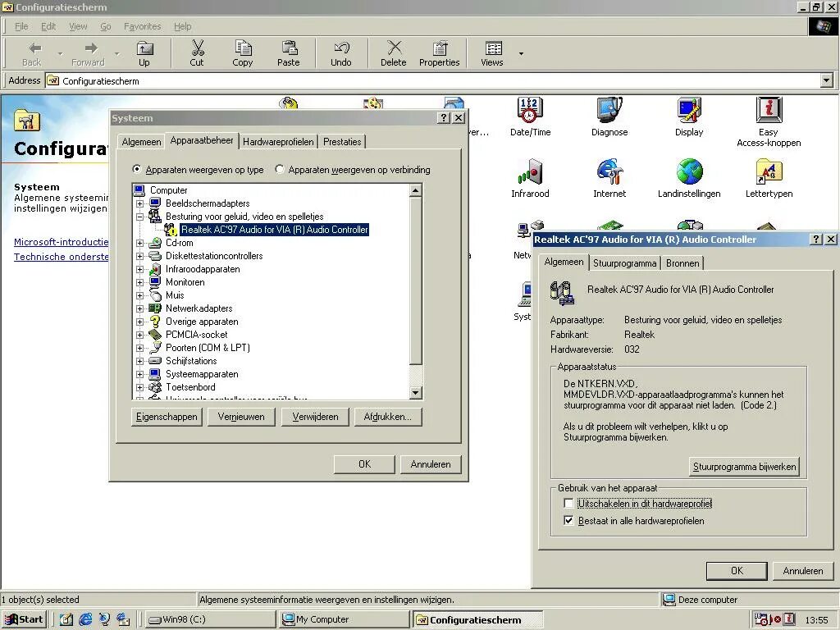Click the Start button
The height and width of the screenshot is (630, 840).
coord(25,619)
